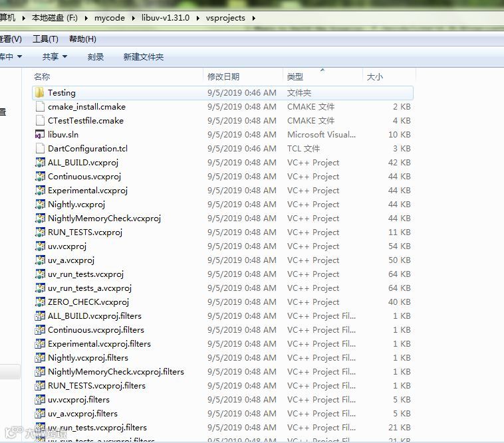The width and height of the screenshot is (504, 443).
Task: Click the TCL 文件 type cell
Action: click(x=303, y=149)
